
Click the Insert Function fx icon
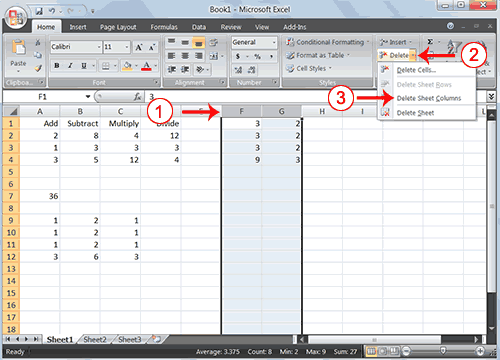point(137,97)
